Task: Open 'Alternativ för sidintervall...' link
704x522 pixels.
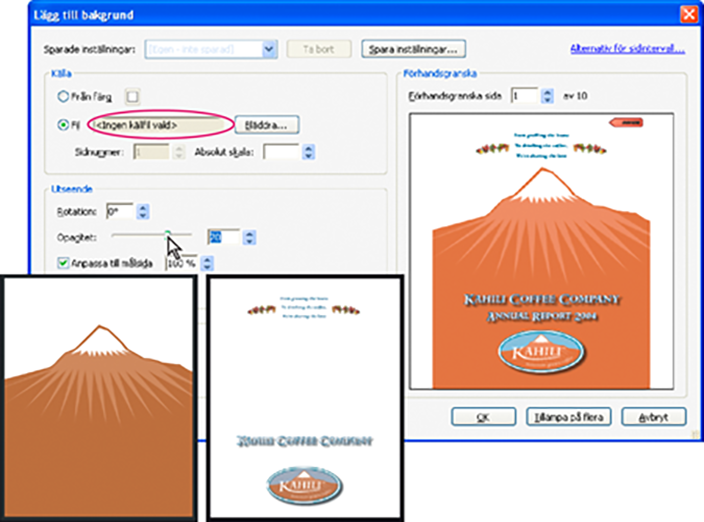Action: [627, 48]
